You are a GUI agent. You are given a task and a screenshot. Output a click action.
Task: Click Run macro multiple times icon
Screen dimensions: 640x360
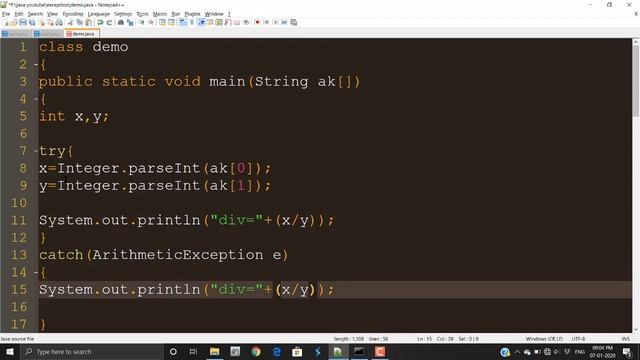click(x=284, y=22)
